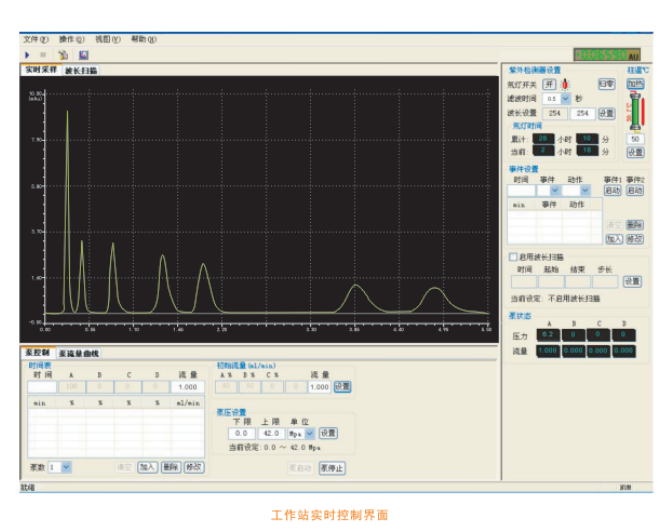Open the 操作 menu
Viewport: 672px width, 531px height.
coord(72,39)
